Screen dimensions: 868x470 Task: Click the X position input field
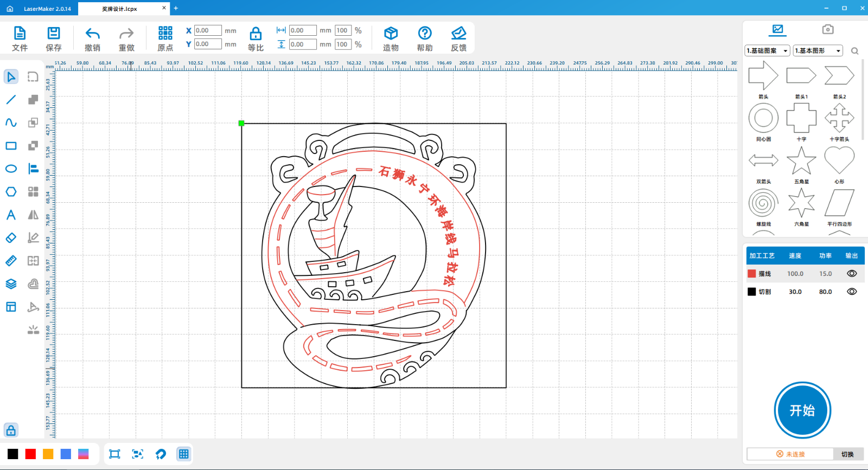208,31
